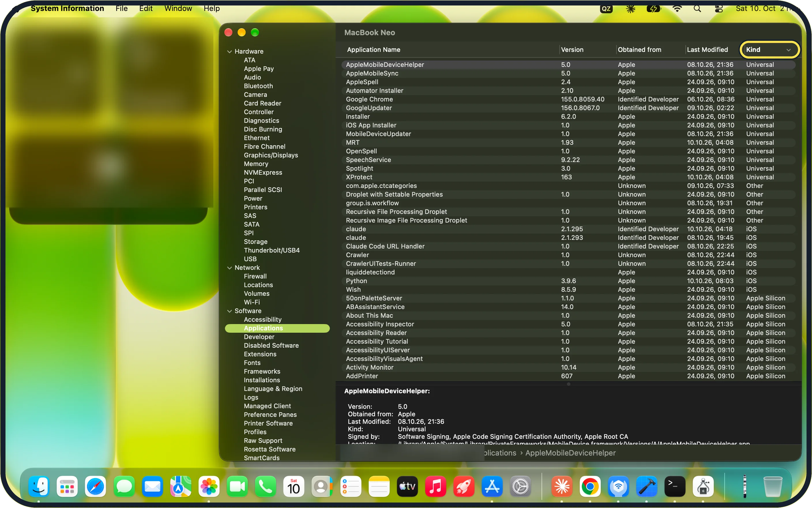
Task: Open Terminal from the Dock
Action: (x=675, y=486)
